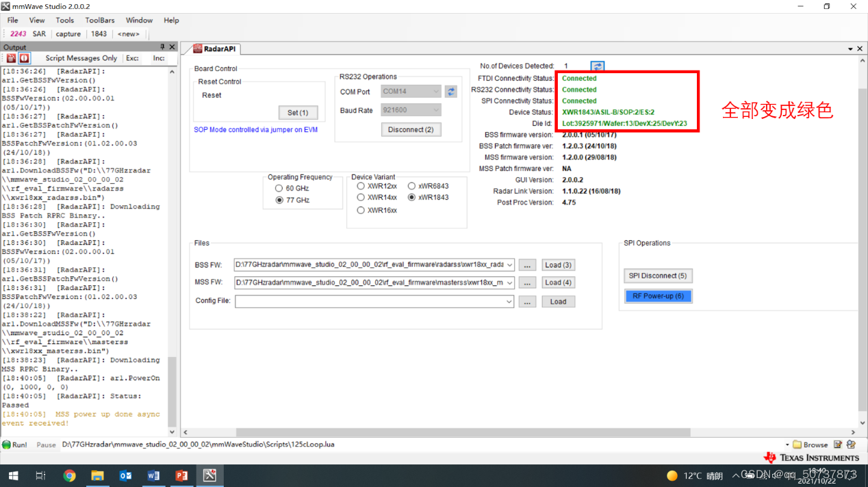This screenshot has width=868, height=487.
Task: Choose XWR14xx device variant
Action: pyautogui.click(x=361, y=198)
